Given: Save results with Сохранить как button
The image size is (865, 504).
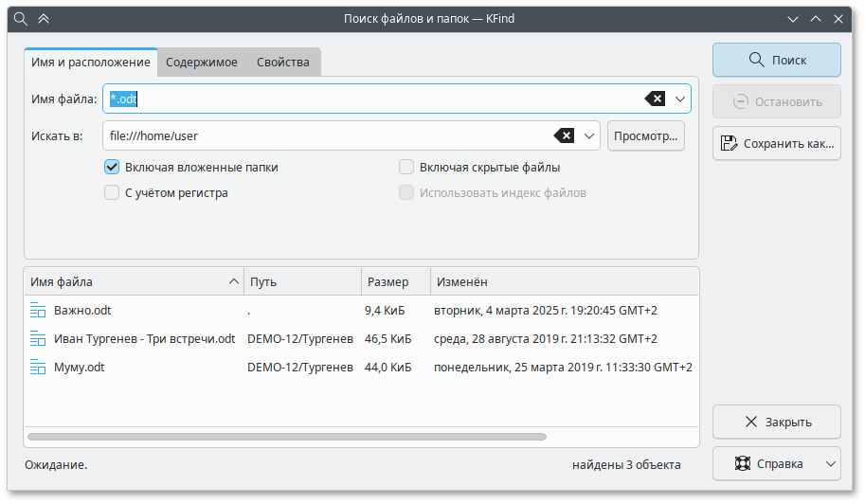Looking at the screenshot, I should [776, 144].
